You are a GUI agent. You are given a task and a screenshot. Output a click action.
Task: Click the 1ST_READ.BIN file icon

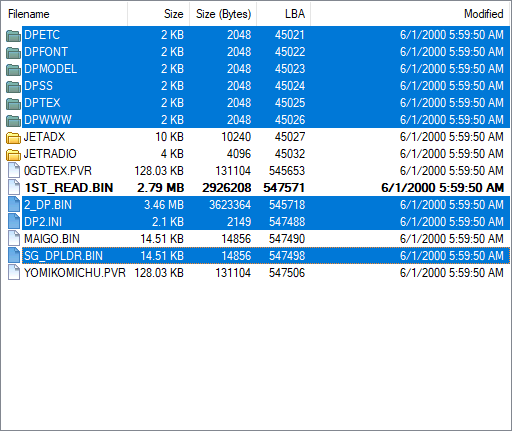click(x=14, y=187)
